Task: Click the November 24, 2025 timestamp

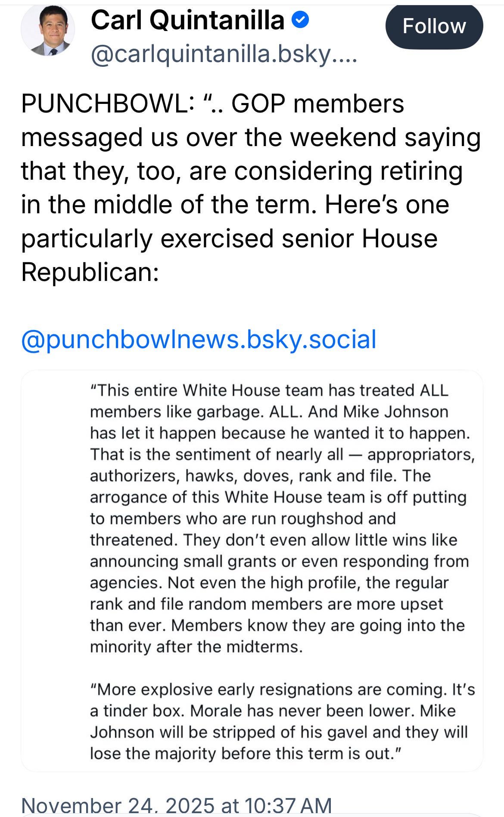Action: click(176, 805)
